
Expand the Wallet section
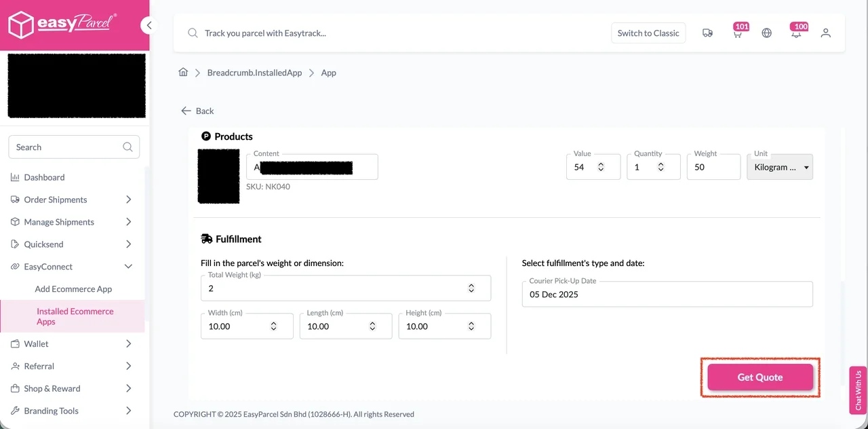point(128,344)
